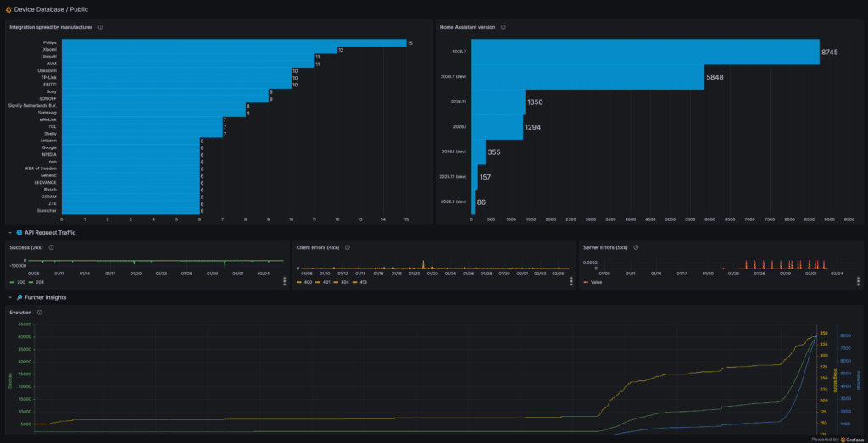Image resolution: width=868 pixels, height=443 pixels.
Task: Click the Powered by Grafana link
Action: tap(837, 440)
